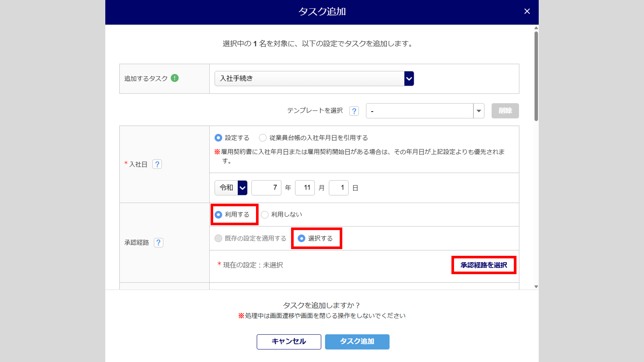
Task: Click the 承認経路を選択 button
Action: coord(484,265)
